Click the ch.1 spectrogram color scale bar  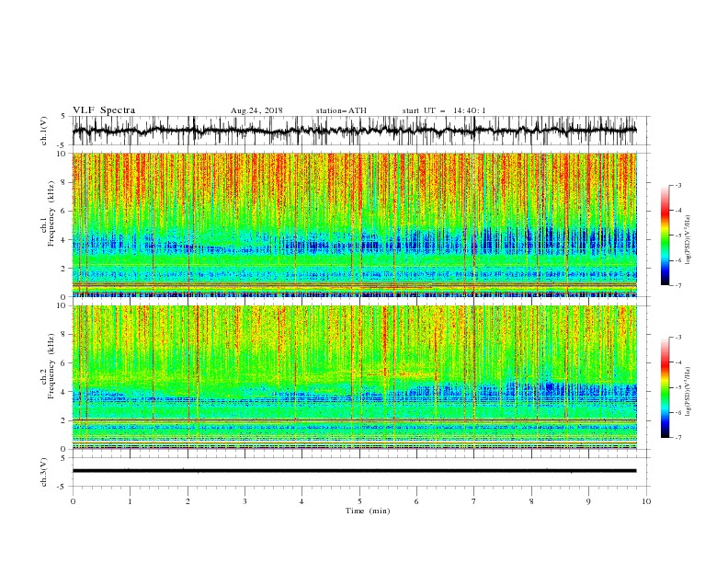(665, 236)
